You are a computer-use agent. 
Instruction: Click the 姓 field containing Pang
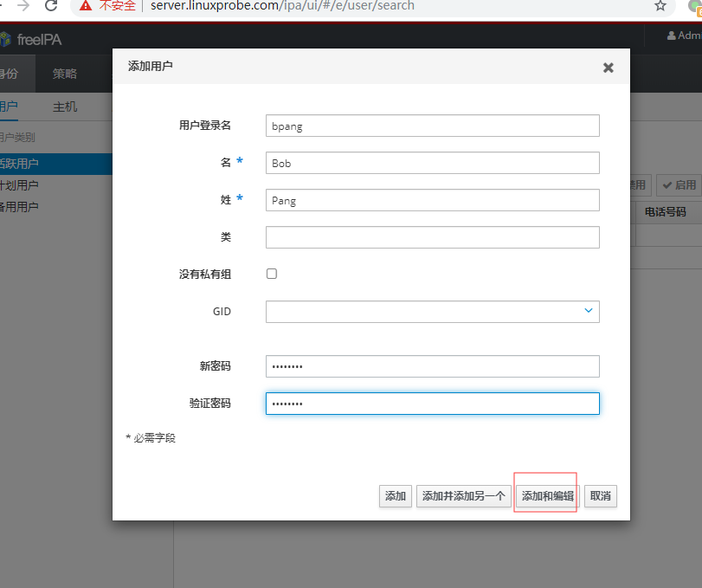[x=433, y=200]
